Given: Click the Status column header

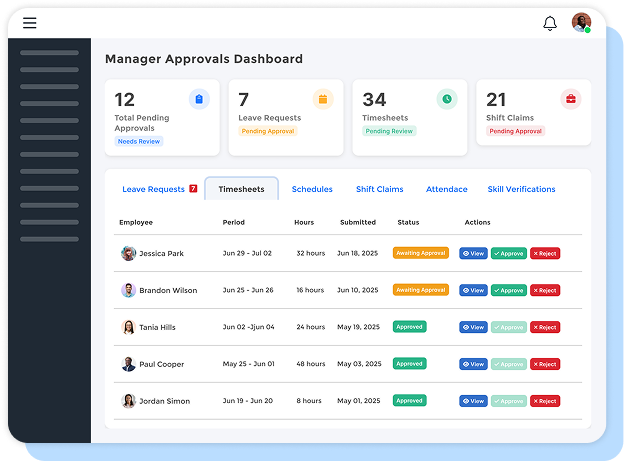Looking at the screenshot, I should coord(408,222).
